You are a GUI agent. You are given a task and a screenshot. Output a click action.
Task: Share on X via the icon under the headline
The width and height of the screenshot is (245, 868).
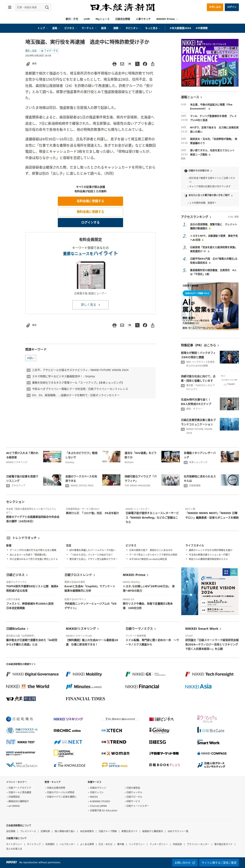tap(137, 64)
